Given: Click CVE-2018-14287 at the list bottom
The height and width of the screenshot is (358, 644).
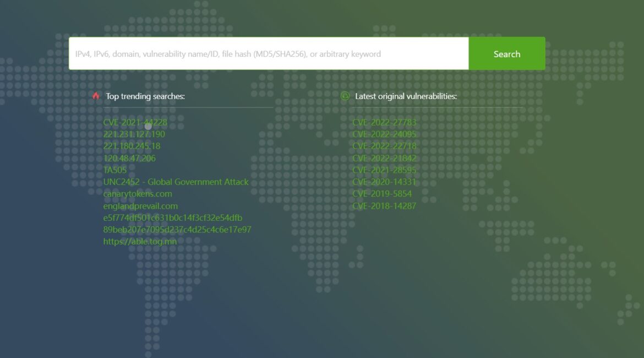Looking at the screenshot, I should [385, 206].
